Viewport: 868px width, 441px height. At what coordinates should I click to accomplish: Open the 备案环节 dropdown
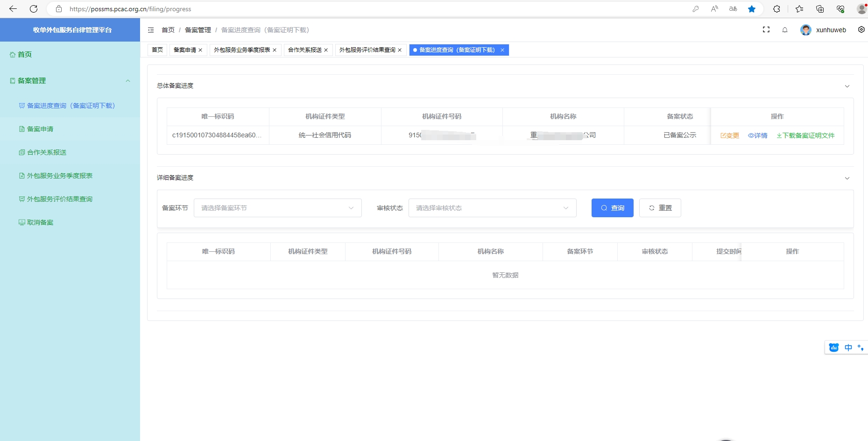point(277,208)
